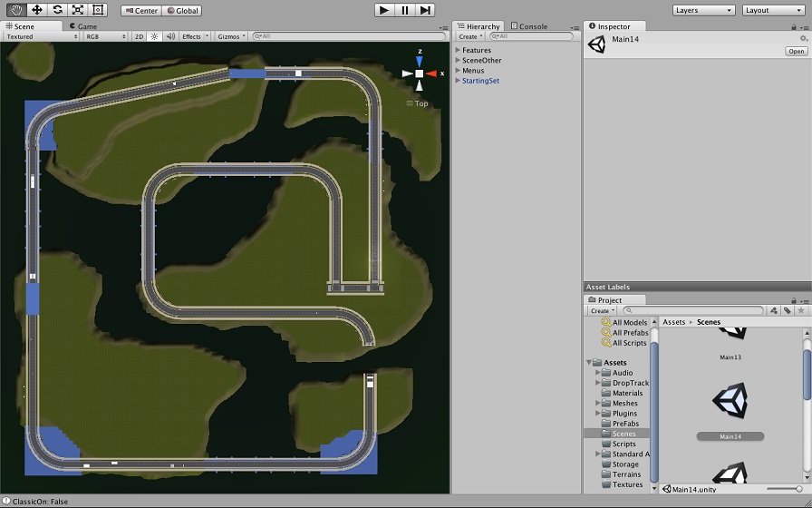Toggle Global handle orientation
Image resolution: width=812 pixels, height=508 pixels.
pyautogui.click(x=182, y=10)
